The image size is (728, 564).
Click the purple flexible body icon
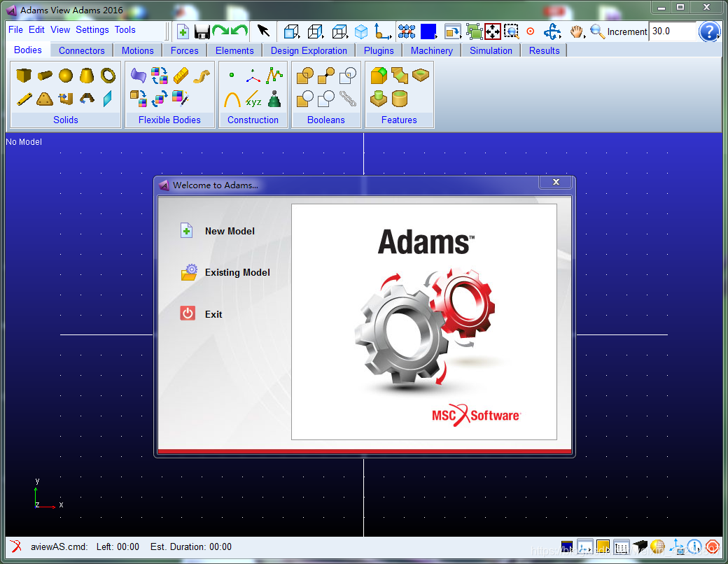point(138,75)
